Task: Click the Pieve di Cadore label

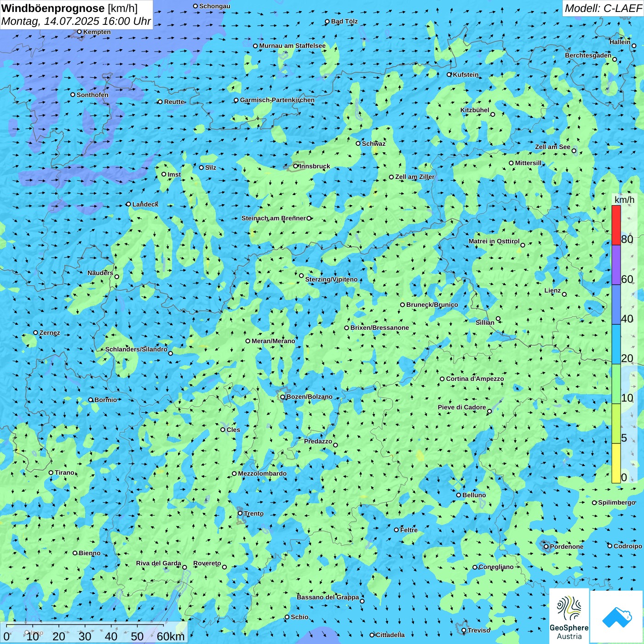Action: pos(462,407)
